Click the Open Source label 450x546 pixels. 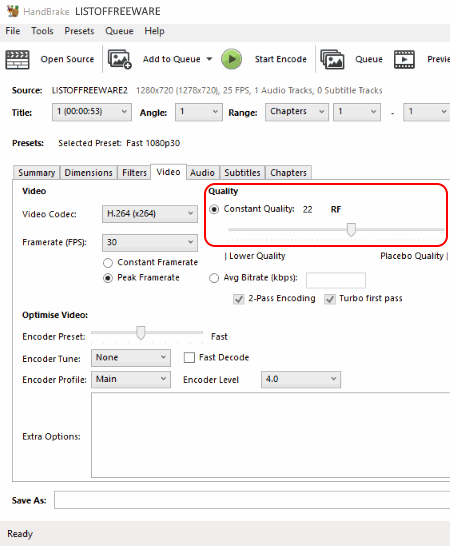point(67,59)
